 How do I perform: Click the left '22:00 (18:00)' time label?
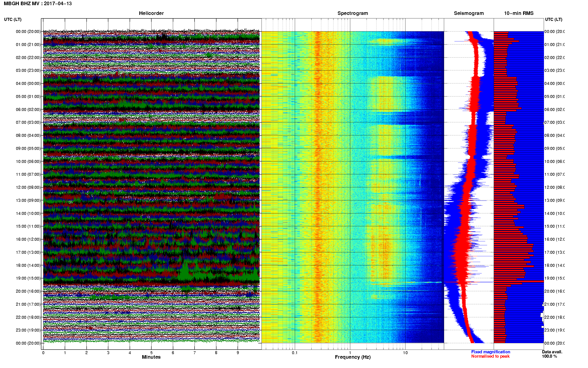tap(28, 317)
